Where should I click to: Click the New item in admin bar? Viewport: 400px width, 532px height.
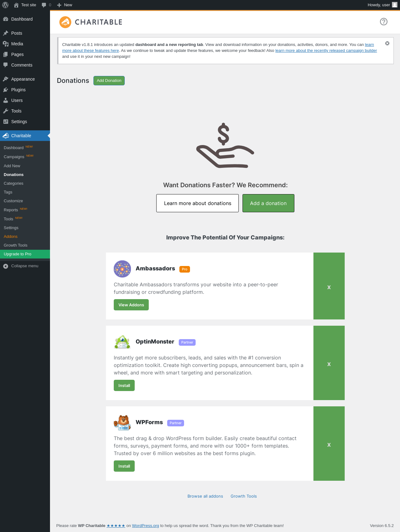[x=65, y=5]
